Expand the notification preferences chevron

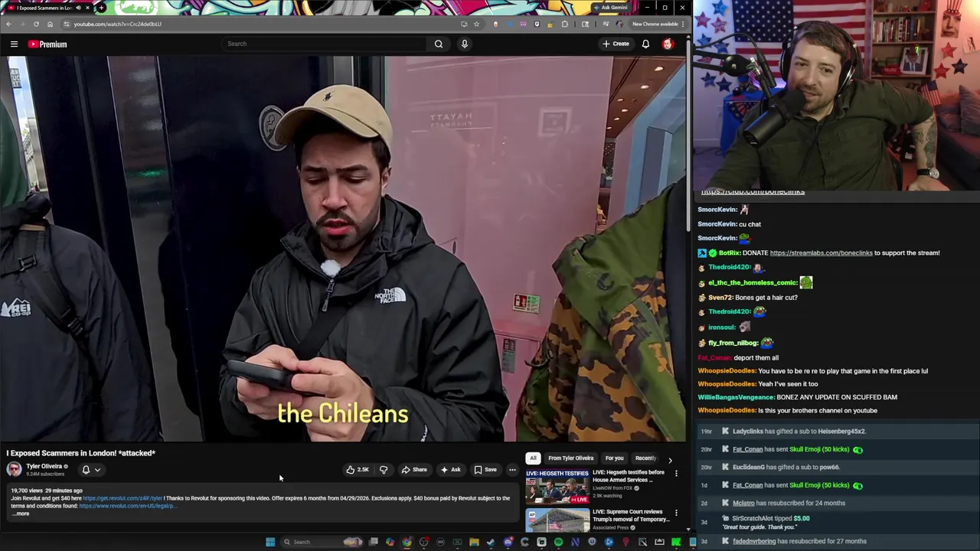[x=97, y=470]
